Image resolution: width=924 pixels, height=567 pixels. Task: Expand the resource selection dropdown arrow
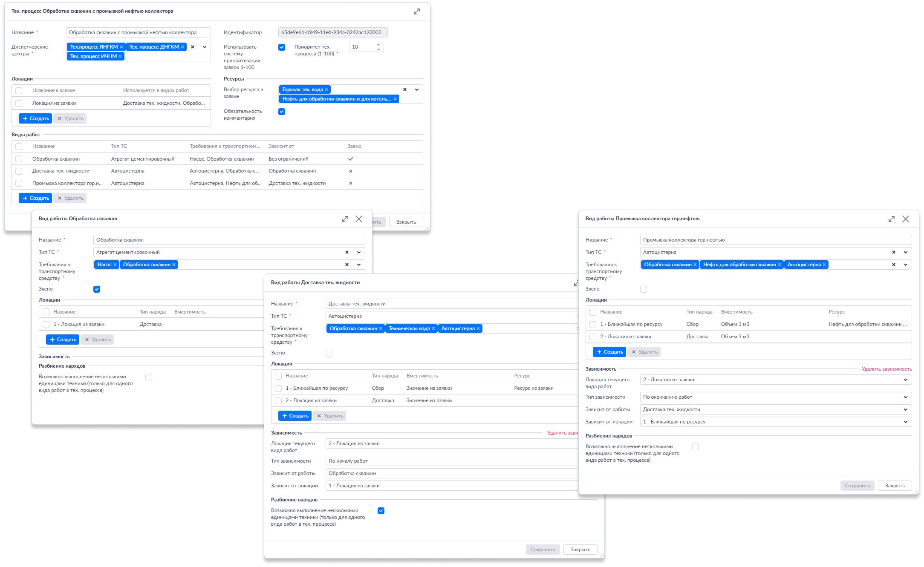click(x=416, y=89)
